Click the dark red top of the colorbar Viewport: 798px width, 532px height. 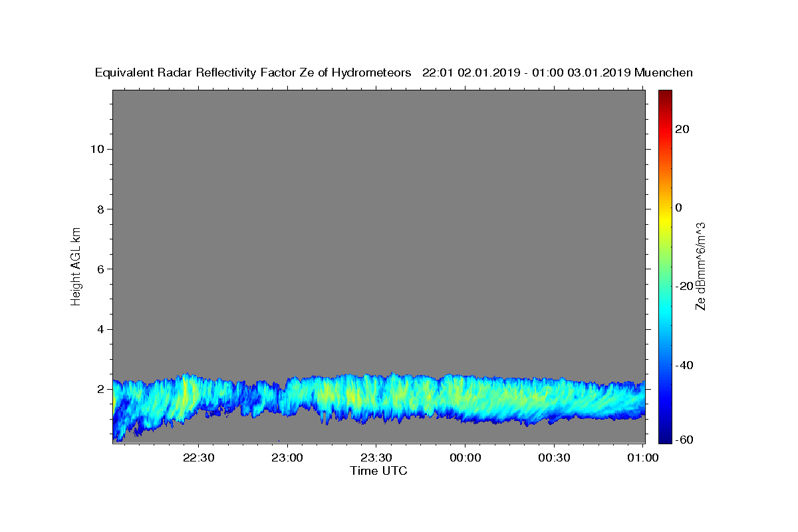[x=665, y=95]
